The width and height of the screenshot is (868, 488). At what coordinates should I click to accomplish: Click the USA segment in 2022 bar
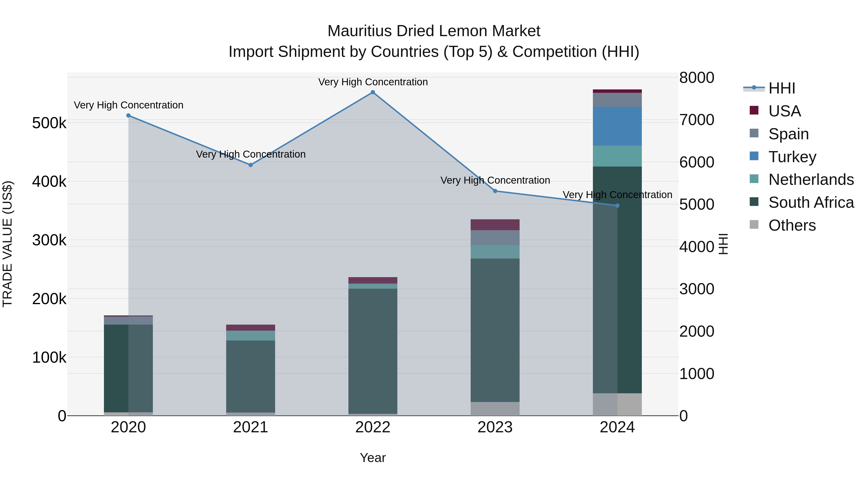click(373, 280)
